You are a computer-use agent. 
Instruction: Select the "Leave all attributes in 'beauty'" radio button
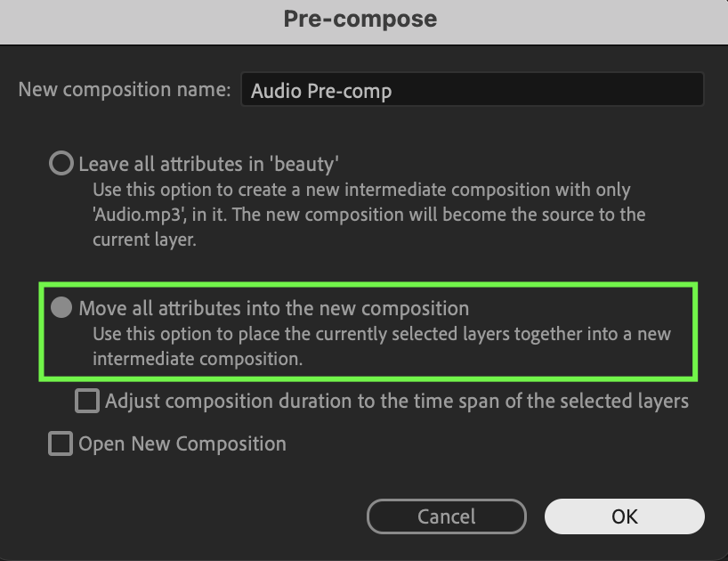coord(61,164)
